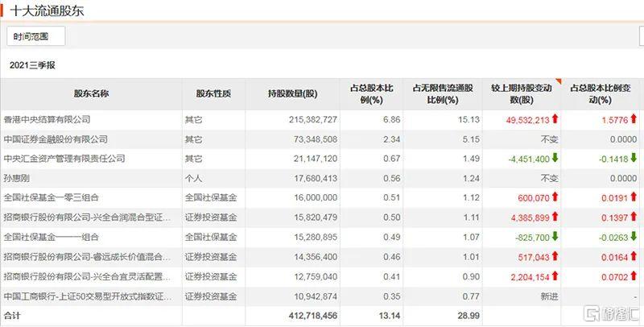This screenshot has height=327, width=644.
Task: Click the red up arrow beside 517,043
Action: point(555,256)
